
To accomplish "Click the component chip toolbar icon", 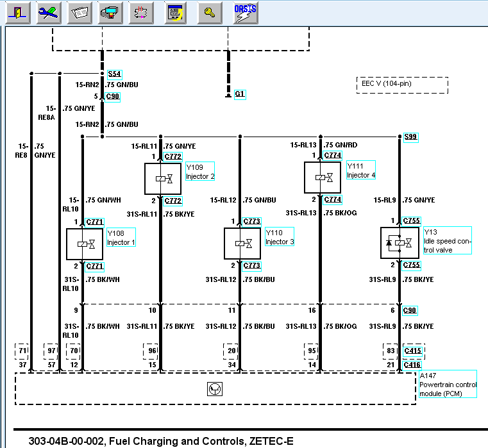I will click(141, 13).
